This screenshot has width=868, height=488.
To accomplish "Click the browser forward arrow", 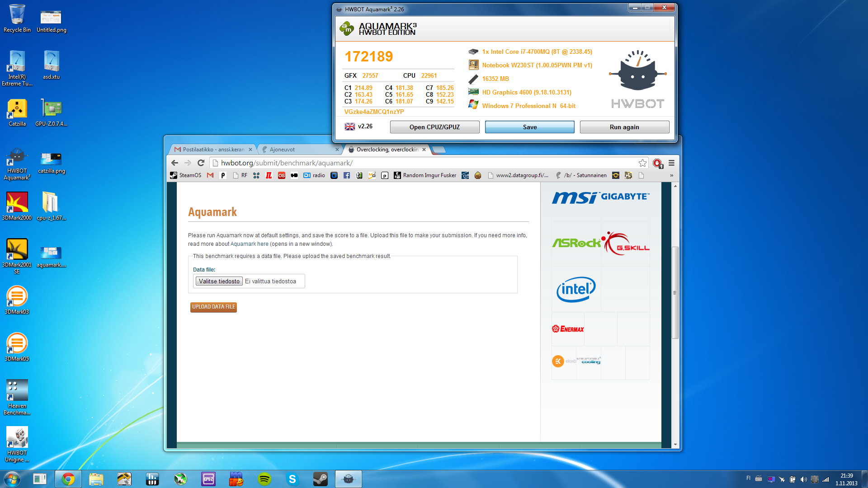I will click(x=188, y=163).
